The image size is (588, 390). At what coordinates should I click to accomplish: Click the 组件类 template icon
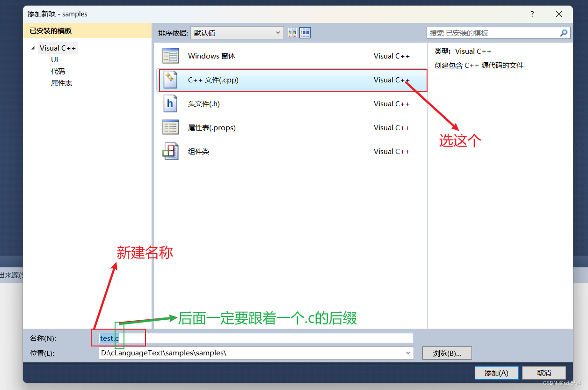(171, 151)
